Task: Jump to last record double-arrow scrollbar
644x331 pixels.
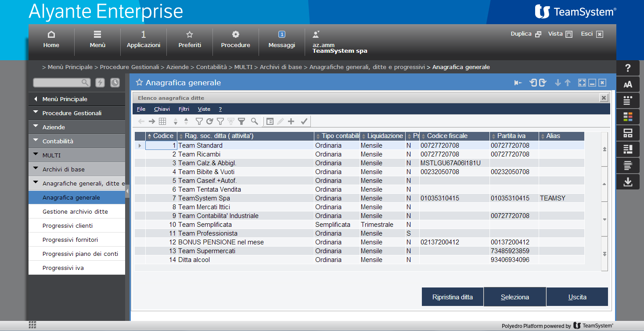Action: tap(604, 254)
